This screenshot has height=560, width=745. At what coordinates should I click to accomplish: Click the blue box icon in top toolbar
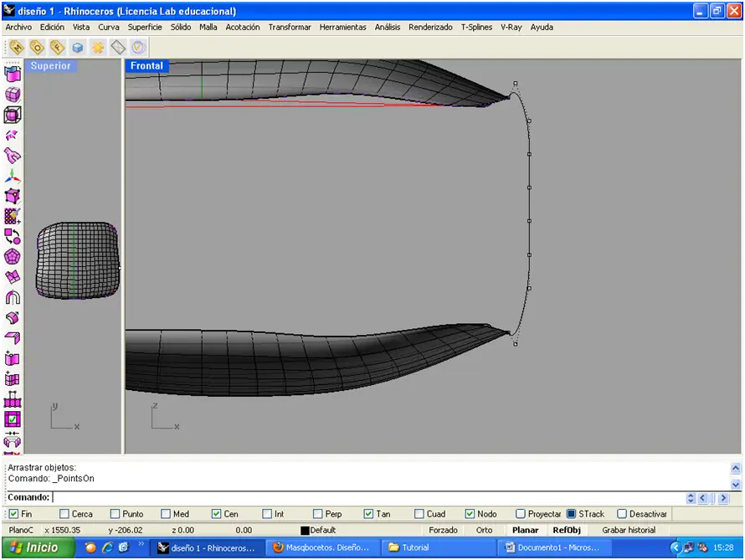coord(78,47)
